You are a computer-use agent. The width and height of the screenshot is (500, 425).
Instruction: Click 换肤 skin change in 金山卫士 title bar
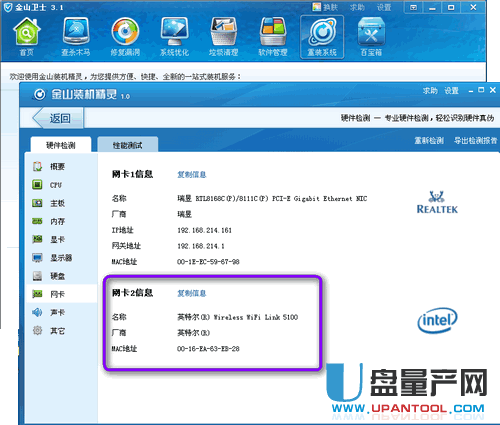point(325,7)
